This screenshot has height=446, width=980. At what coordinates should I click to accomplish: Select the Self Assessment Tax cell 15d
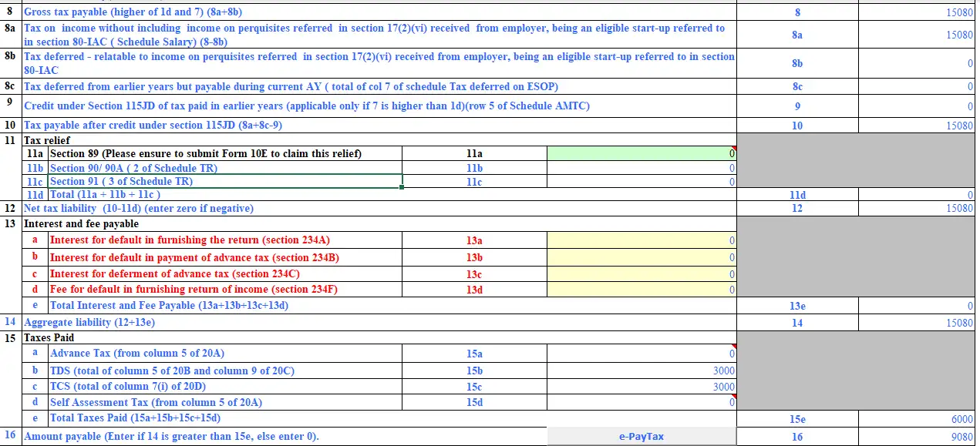point(640,402)
